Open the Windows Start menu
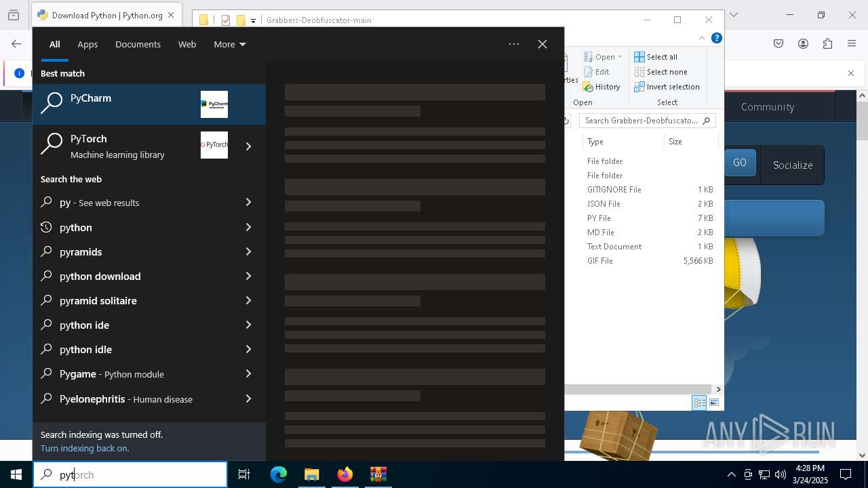868x488 pixels. pos(16,474)
